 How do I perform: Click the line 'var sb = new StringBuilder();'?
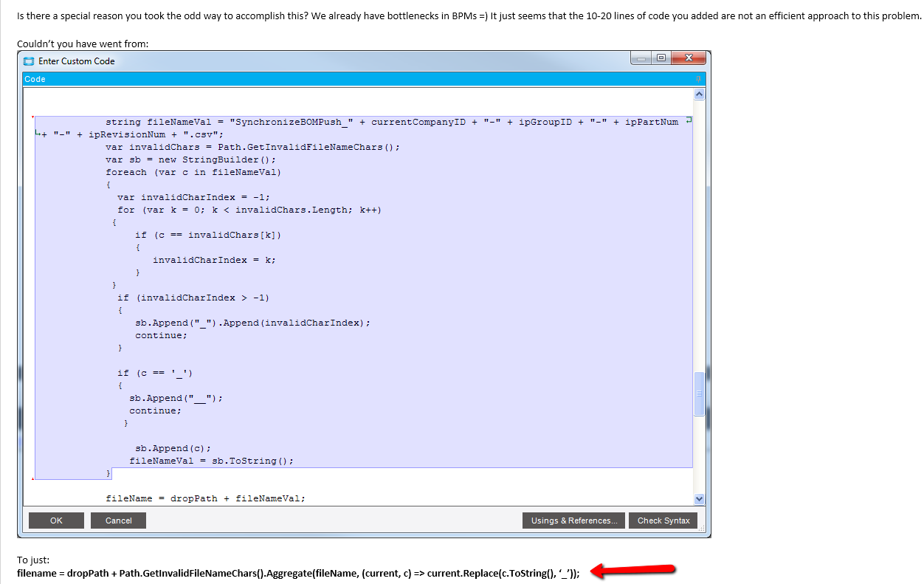[190, 159]
